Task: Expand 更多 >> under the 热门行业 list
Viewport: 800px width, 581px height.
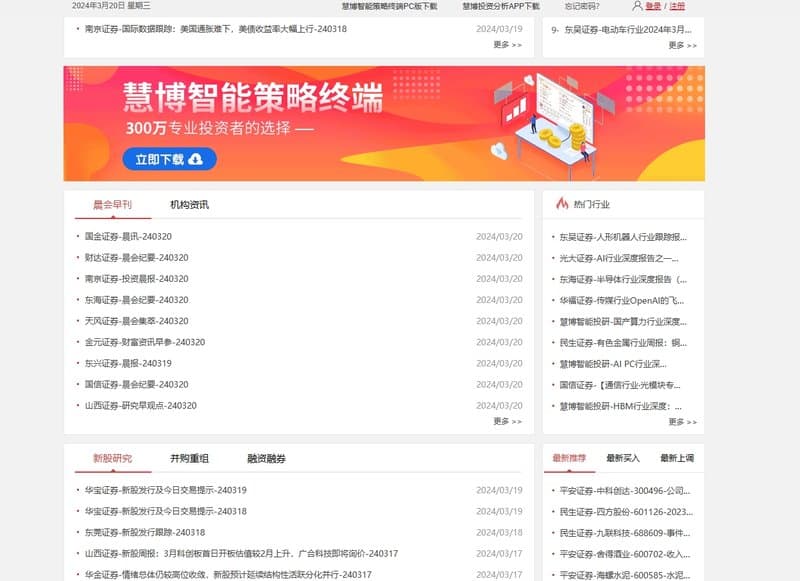Action: pyautogui.click(x=682, y=422)
